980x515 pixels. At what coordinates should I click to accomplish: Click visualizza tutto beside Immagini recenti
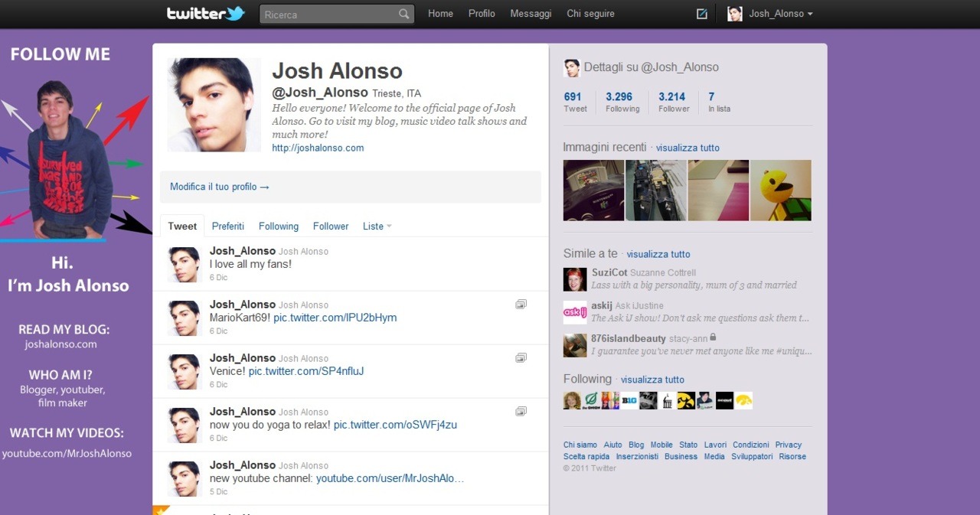(688, 148)
